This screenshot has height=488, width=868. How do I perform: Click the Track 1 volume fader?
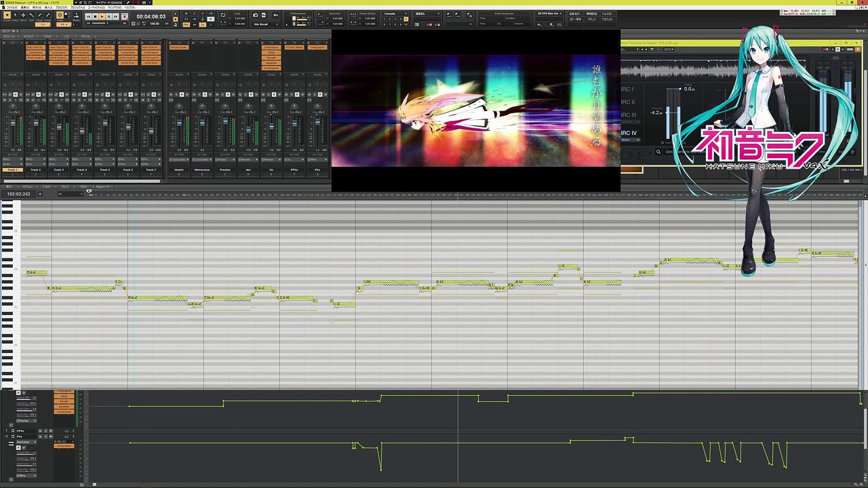pos(12,123)
